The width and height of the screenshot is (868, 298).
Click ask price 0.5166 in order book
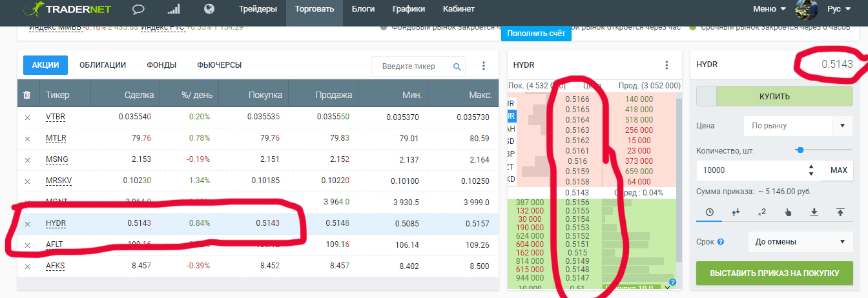tap(577, 99)
